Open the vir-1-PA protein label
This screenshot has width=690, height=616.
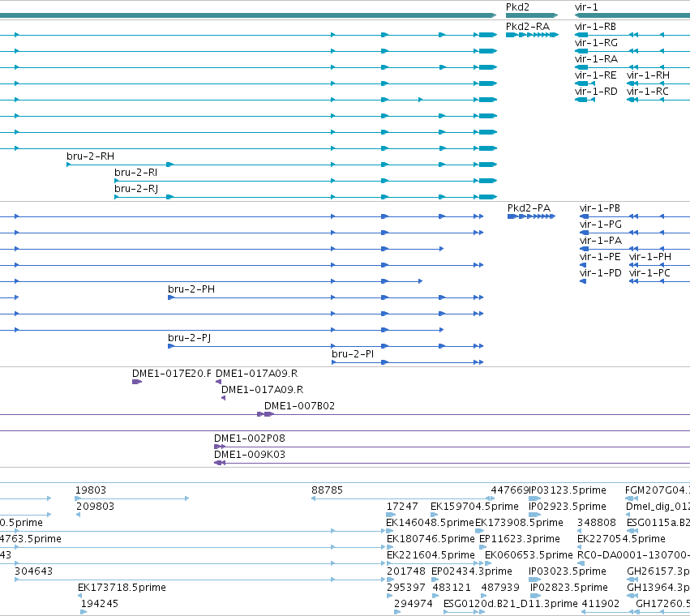(x=601, y=241)
